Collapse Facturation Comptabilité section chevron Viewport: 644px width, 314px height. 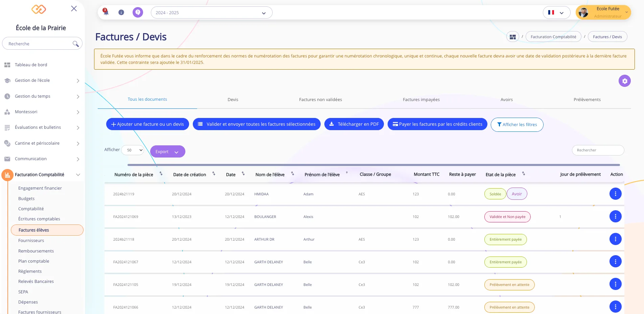click(x=78, y=175)
